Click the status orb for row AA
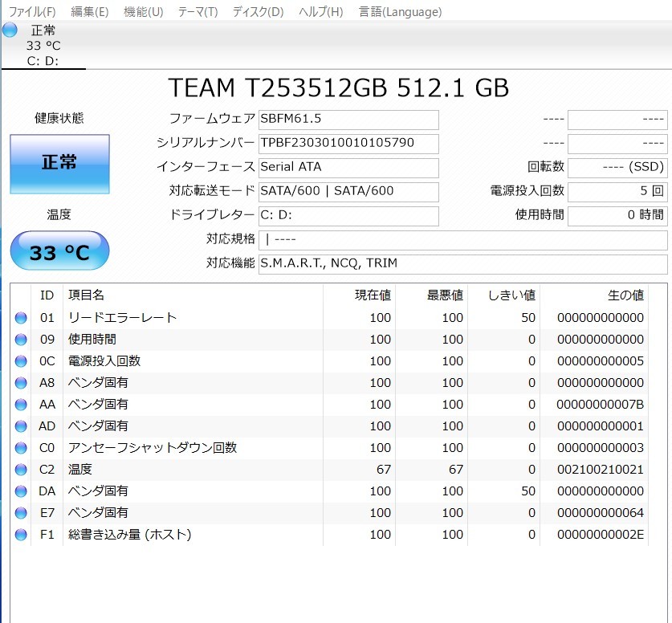The image size is (672, 623). pyautogui.click(x=21, y=405)
